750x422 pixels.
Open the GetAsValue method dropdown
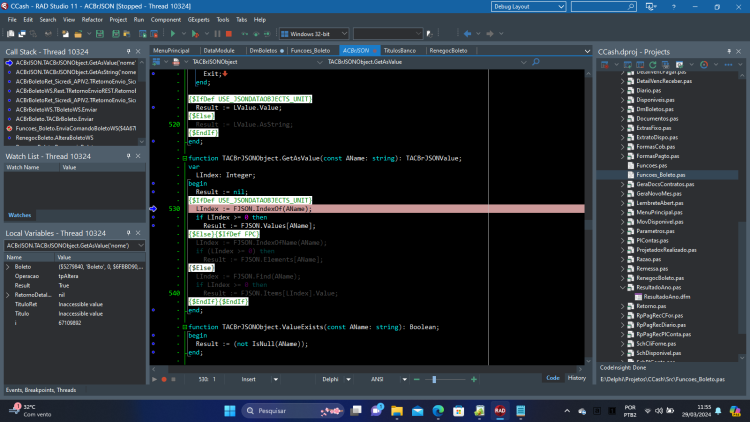point(523,62)
